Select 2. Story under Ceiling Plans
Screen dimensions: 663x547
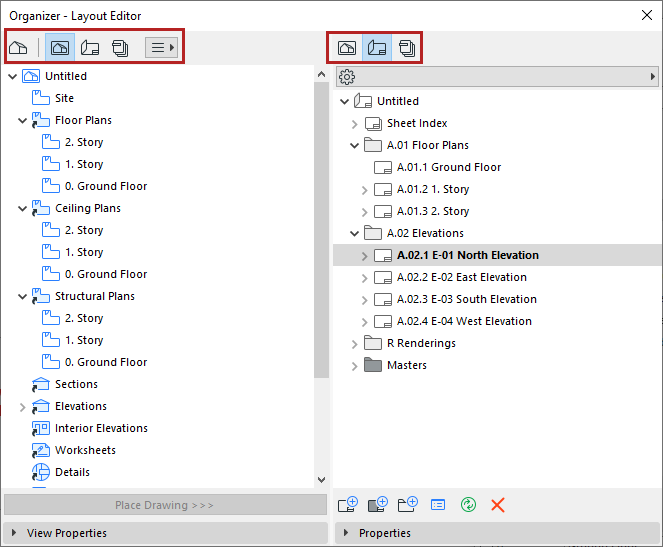[x=84, y=230]
